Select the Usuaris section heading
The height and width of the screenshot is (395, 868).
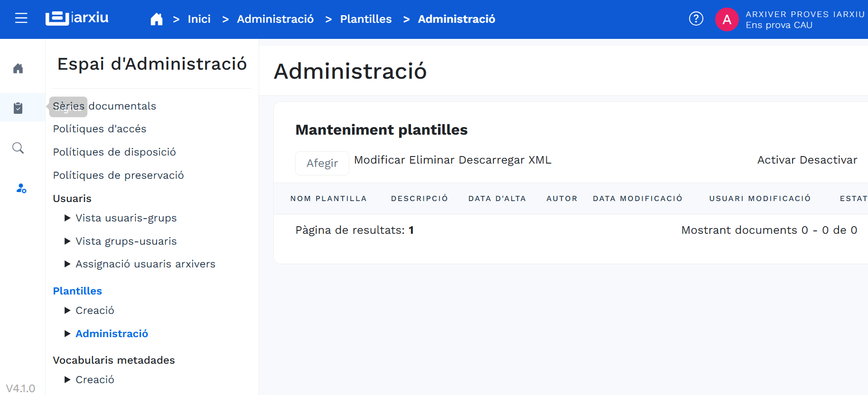pyautogui.click(x=72, y=199)
